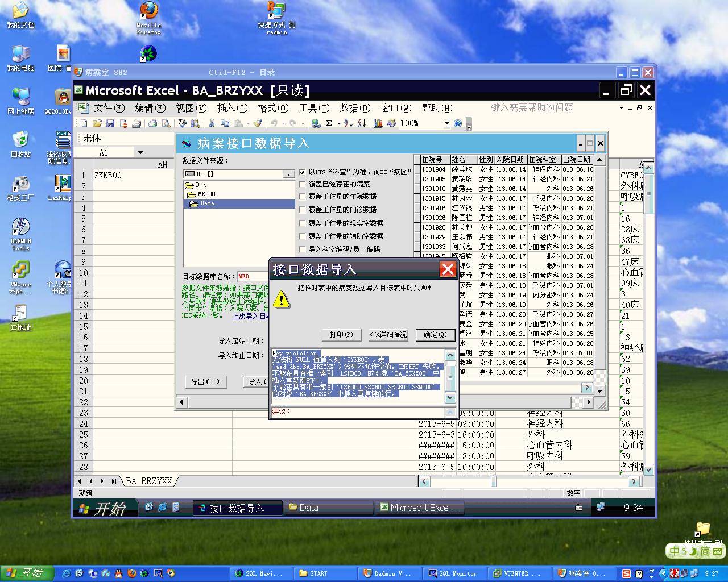The height and width of the screenshot is (582, 728).
Task: Enable 导入科室编码/员工编码 checkbox
Action: point(303,250)
